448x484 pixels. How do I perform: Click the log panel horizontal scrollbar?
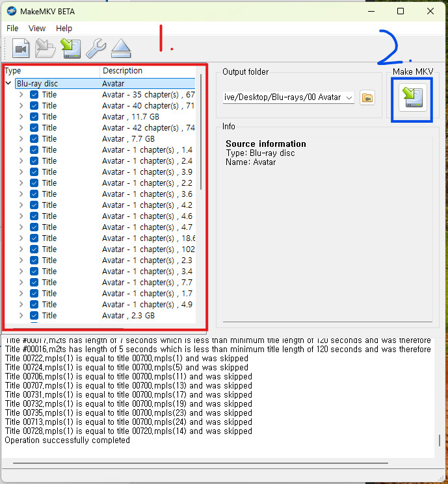(200, 463)
